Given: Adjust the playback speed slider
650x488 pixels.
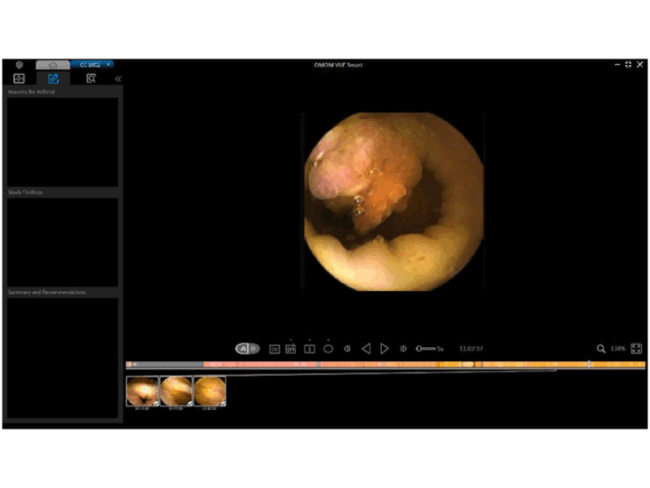Looking at the screenshot, I should pos(426,349).
